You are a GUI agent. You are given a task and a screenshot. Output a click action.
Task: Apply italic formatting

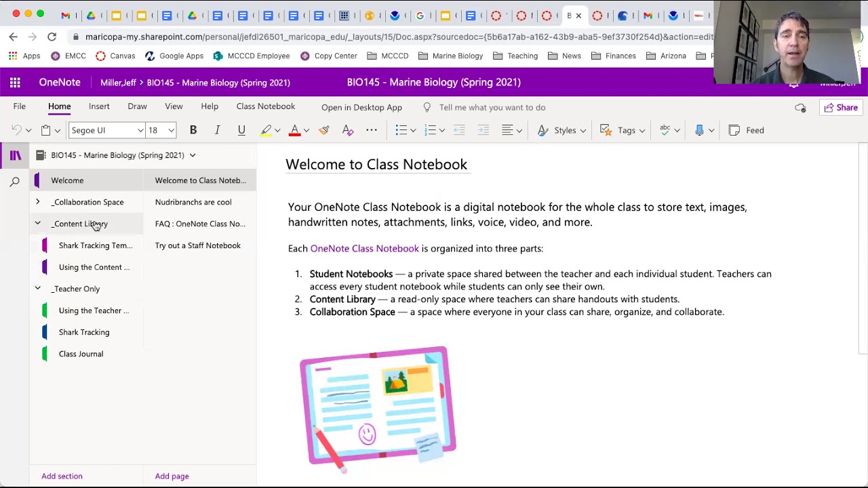click(217, 130)
